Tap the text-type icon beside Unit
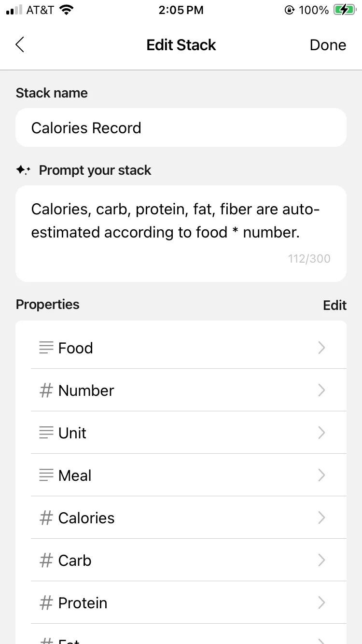This screenshot has height=644, width=362. click(x=46, y=433)
